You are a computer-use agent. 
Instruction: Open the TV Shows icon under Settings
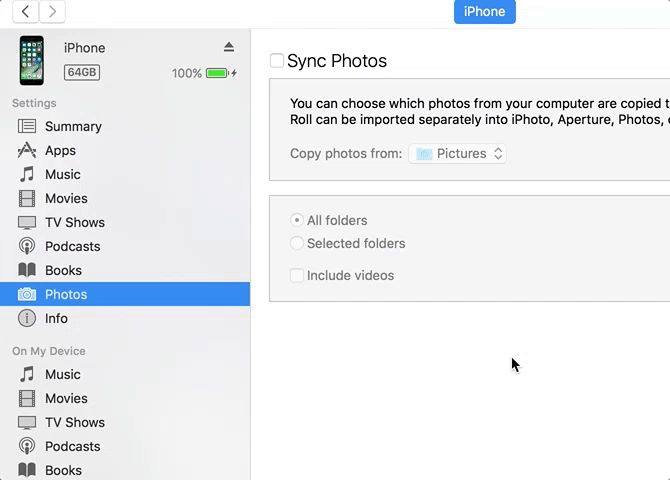coord(27,223)
